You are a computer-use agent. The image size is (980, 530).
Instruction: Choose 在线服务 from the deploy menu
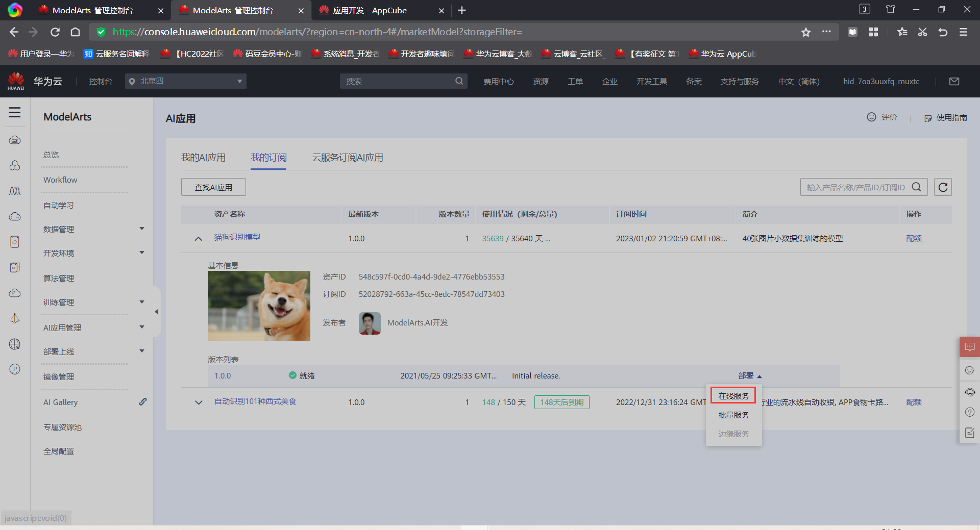[x=733, y=396]
